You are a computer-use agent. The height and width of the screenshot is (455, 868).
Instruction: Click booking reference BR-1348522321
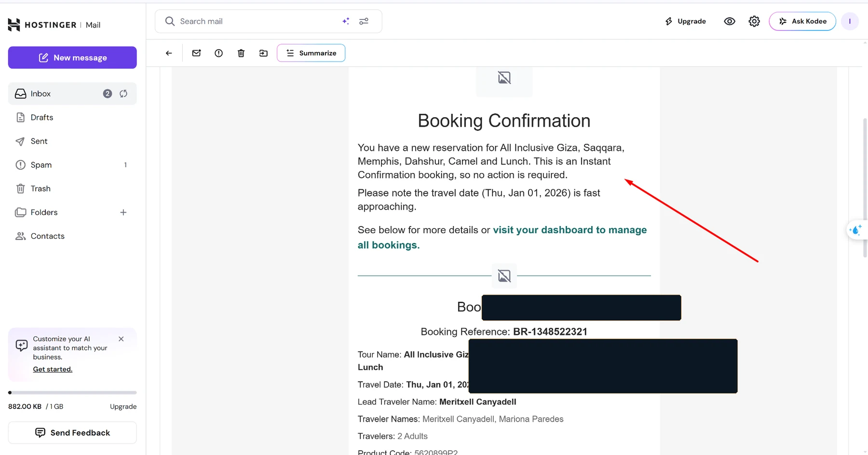pos(550,332)
